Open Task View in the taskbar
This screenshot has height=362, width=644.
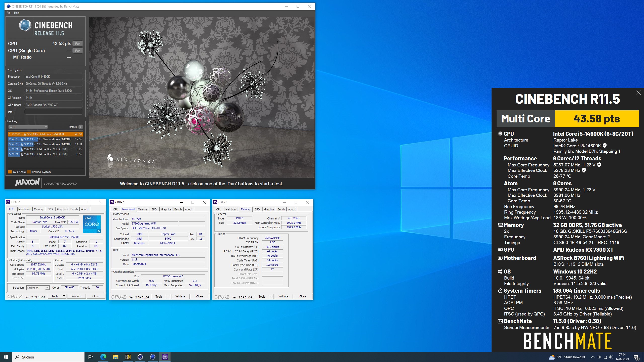coord(91,357)
